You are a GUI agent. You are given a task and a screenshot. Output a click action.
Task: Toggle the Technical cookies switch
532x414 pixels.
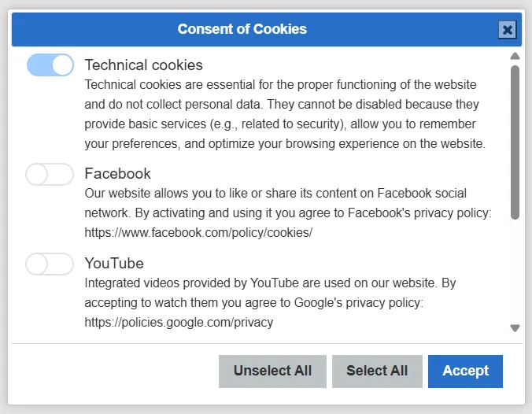(50, 65)
